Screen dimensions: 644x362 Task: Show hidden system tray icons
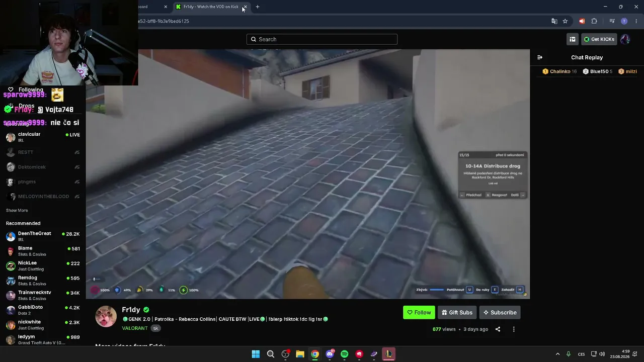click(x=557, y=354)
